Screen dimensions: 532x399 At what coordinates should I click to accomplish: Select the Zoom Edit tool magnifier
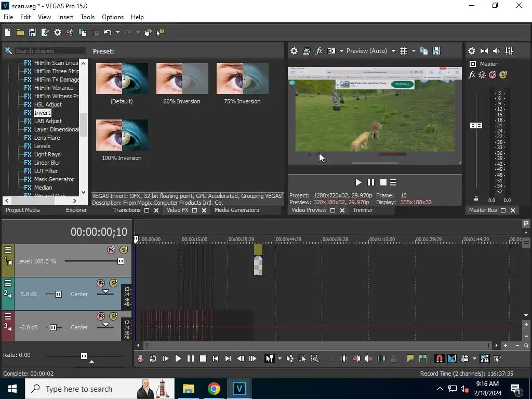point(314,358)
